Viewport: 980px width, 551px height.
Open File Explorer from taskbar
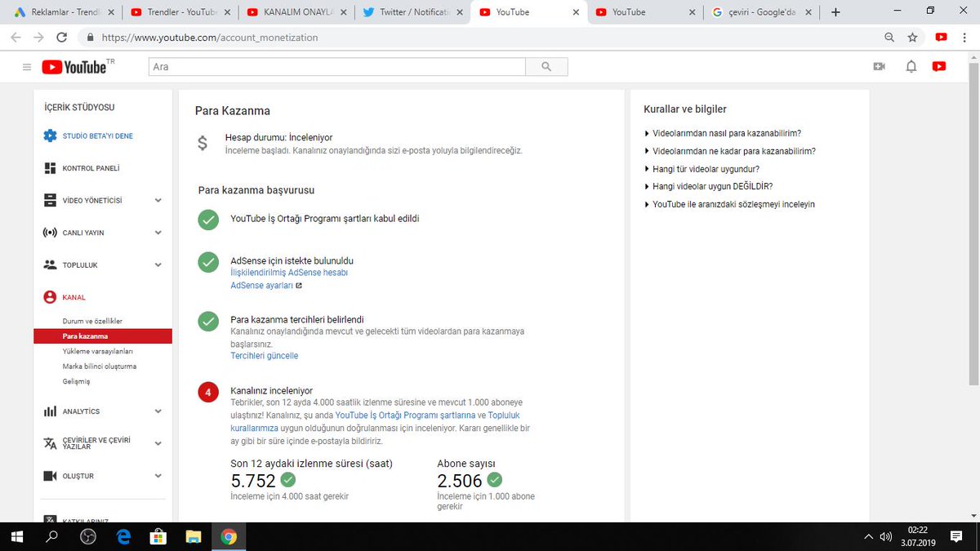(x=193, y=536)
